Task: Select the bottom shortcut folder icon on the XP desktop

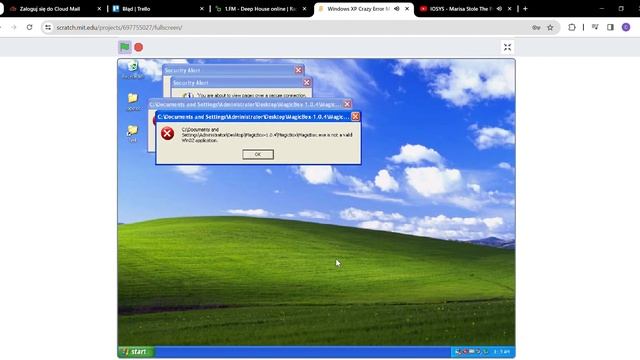Action: coord(133,133)
